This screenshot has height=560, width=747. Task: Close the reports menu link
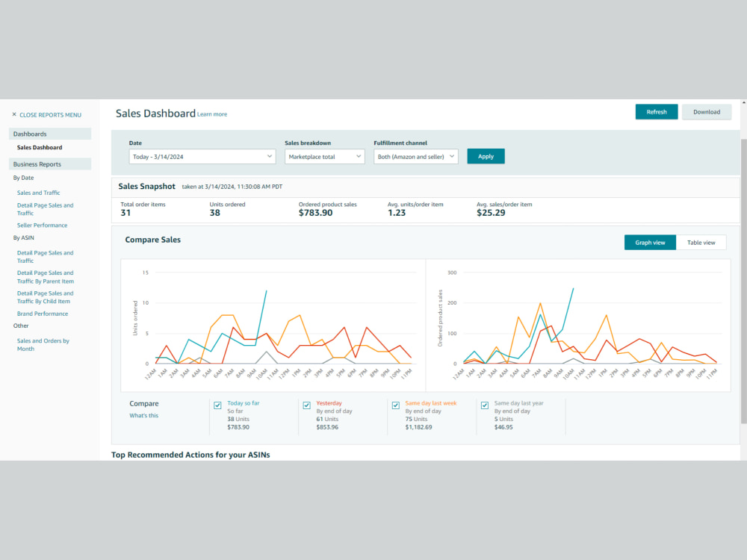(50, 115)
